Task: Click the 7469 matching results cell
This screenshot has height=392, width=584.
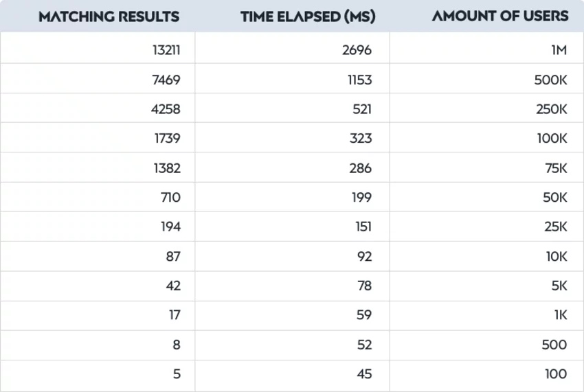Action: click(98, 78)
